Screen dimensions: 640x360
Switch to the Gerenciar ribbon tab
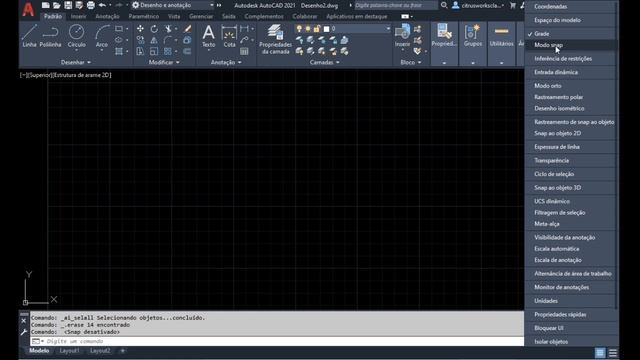click(201, 17)
